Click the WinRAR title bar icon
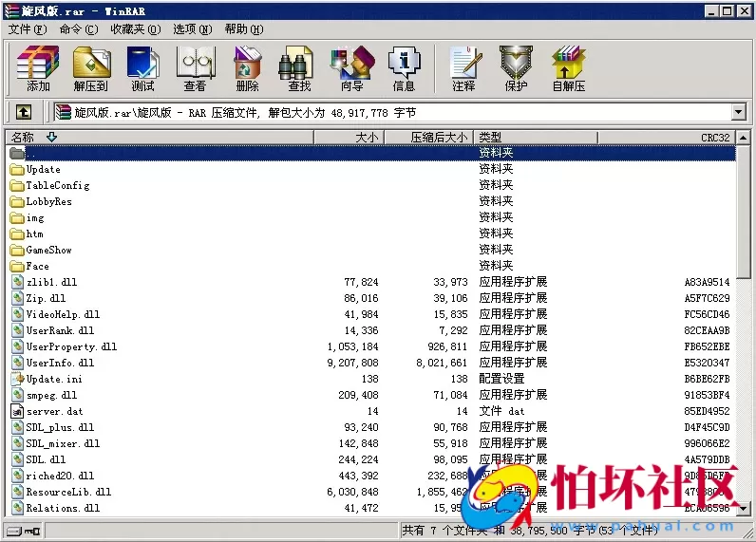The height and width of the screenshot is (542, 756). [11, 10]
